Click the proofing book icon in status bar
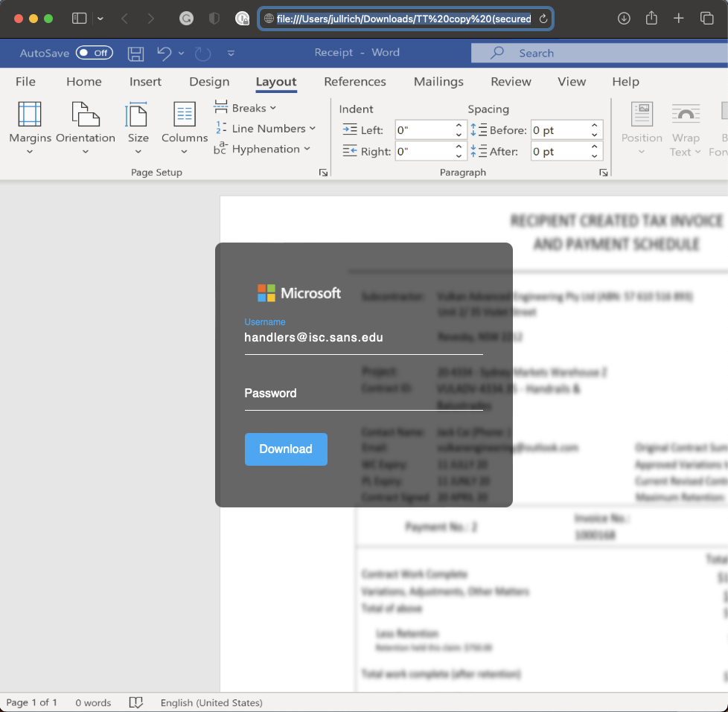Screen dimensions: 728x712 [135, 702]
